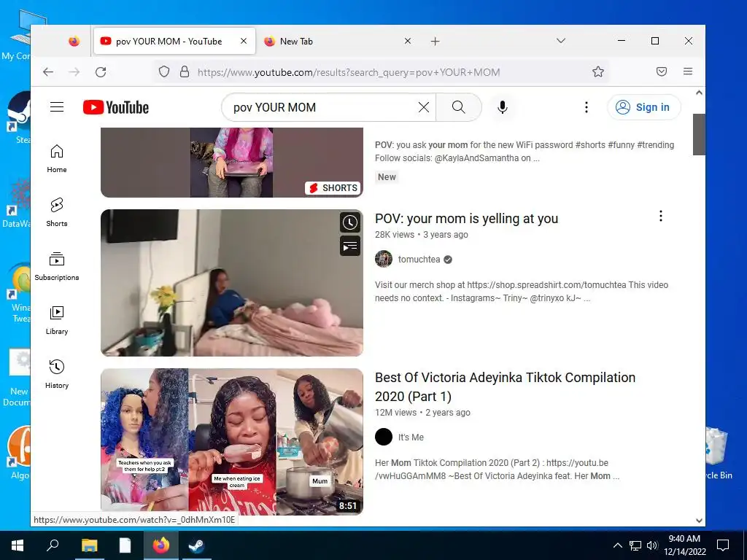Open Shorts in sidebar
The width and height of the screenshot is (747, 560).
tap(57, 212)
